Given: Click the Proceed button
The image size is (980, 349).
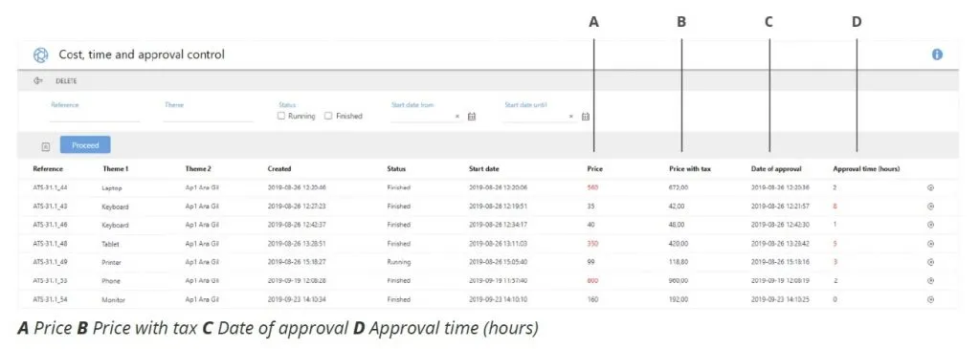Looking at the screenshot, I should [x=85, y=144].
